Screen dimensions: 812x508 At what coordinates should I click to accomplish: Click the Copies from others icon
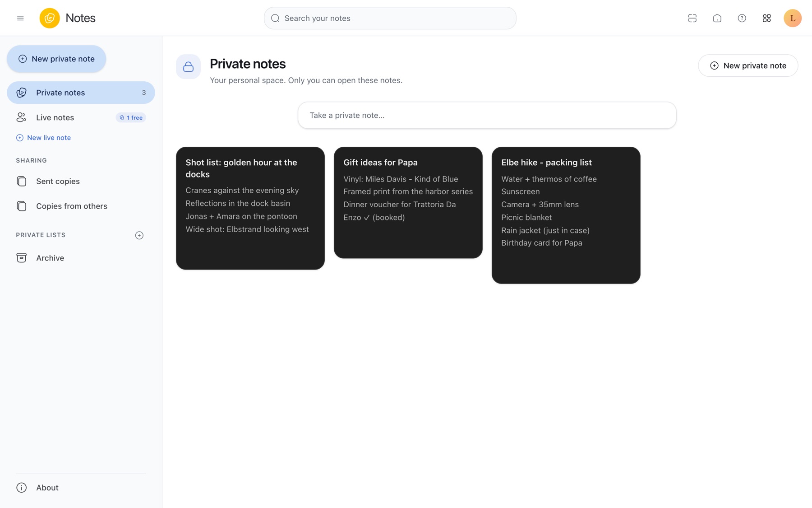[21, 206]
